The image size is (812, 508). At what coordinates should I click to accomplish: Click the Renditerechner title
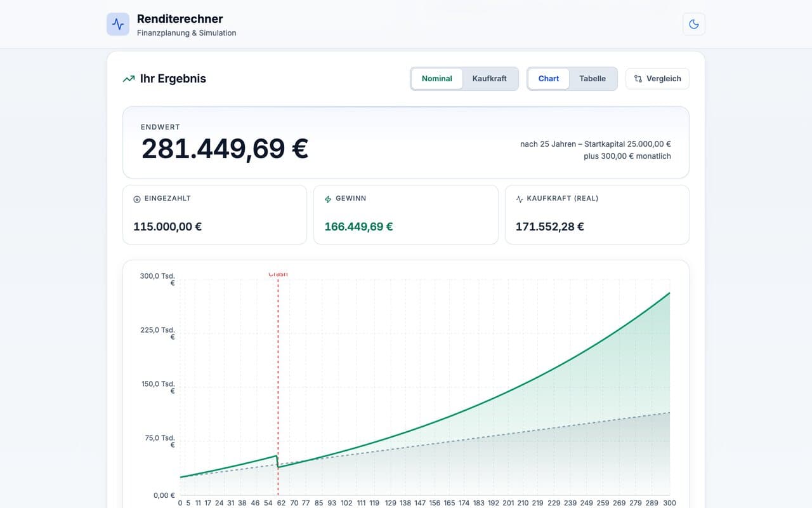[x=180, y=19]
